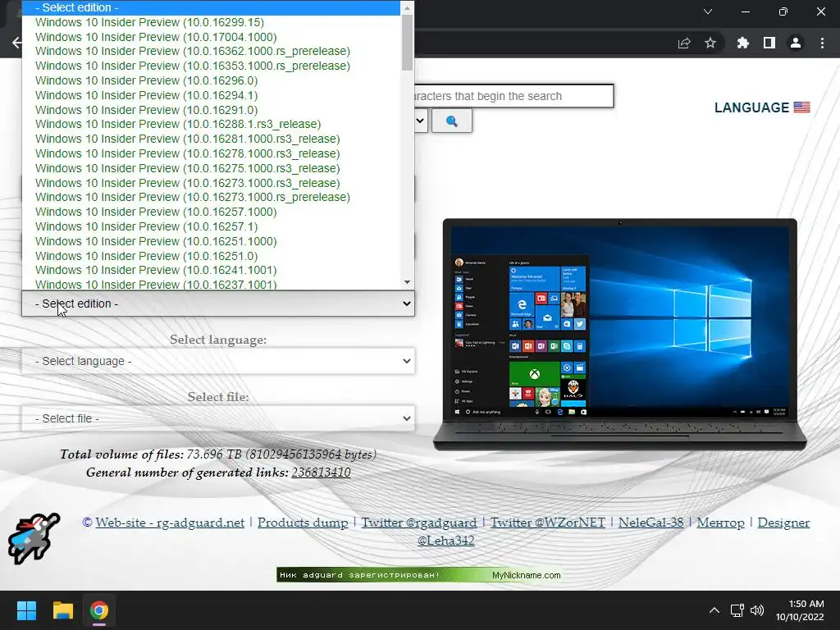This screenshot has width=840, height=630.
Task: Click the MyNickname.com banner
Action: coord(419,575)
